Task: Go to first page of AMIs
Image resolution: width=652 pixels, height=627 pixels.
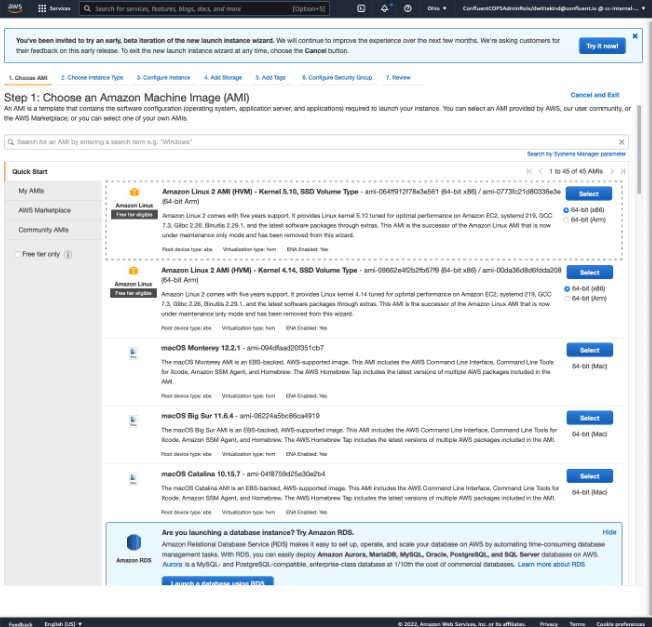Action: pos(529,171)
